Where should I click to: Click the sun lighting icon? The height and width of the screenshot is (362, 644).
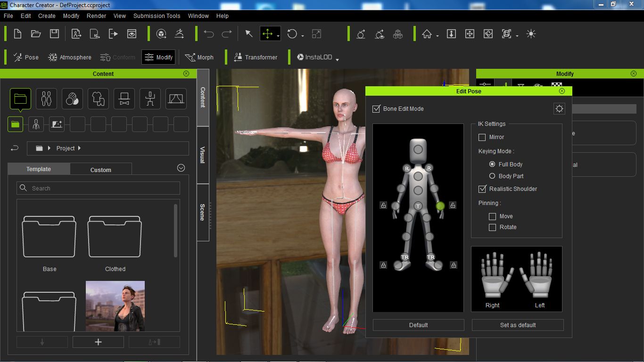(531, 34)
